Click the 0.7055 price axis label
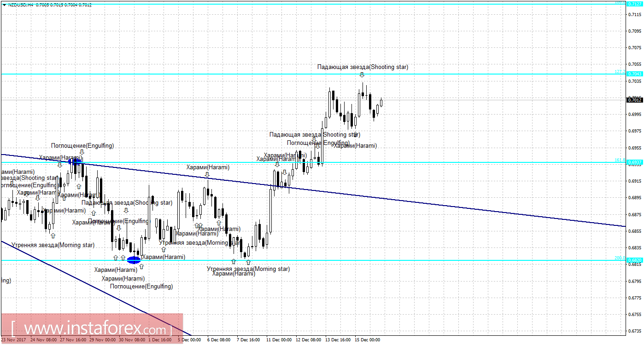This screenshot has height=345, width=644. pos(635,64)
